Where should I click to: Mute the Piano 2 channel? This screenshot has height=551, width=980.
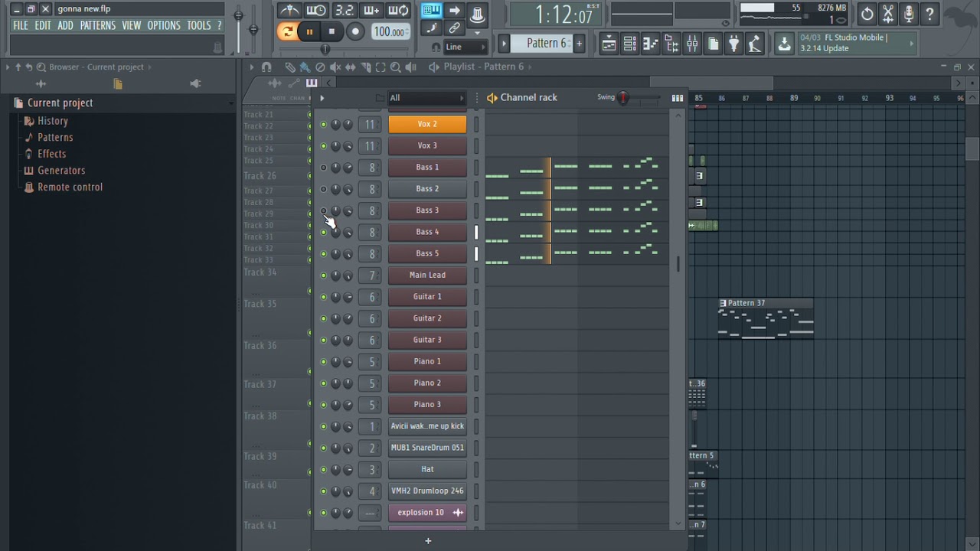[323, 383]
